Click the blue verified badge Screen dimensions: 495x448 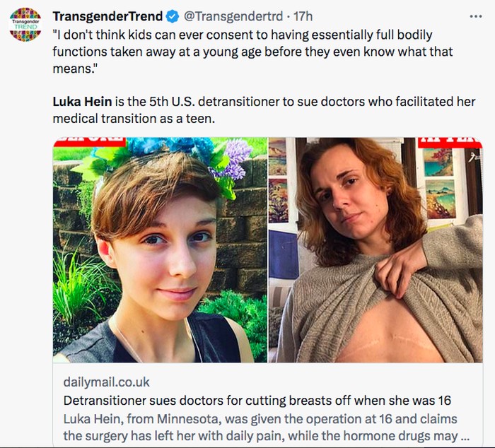(173, 15)
